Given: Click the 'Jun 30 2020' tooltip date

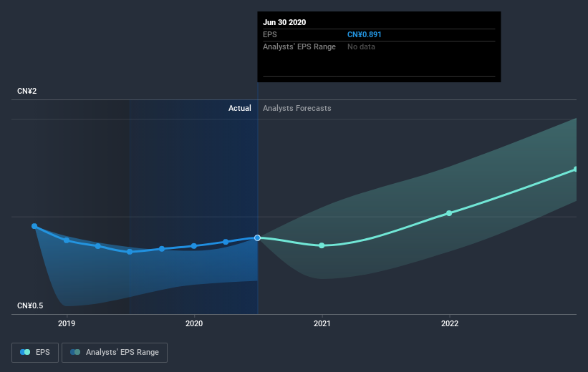Looking at the screenshot, I should pyautogui.click(x=284, y=22).
